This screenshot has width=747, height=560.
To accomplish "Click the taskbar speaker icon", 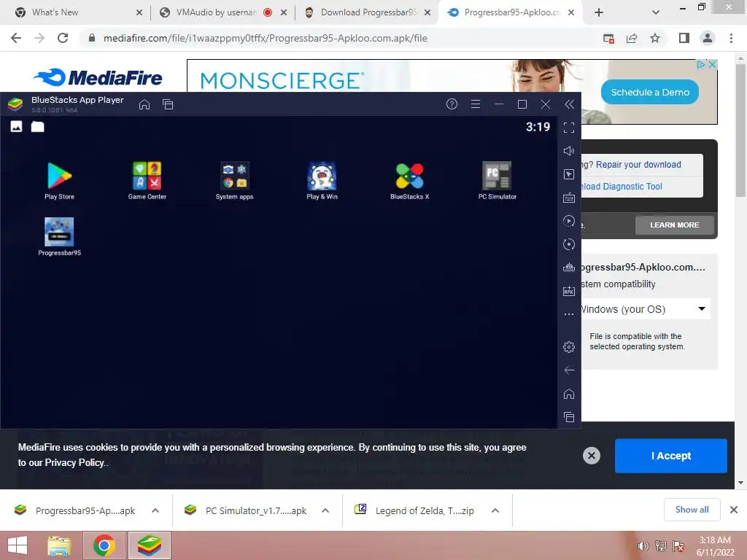I will click(643, 546).
